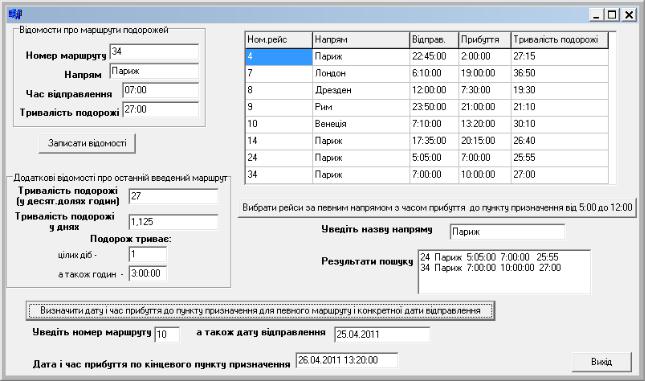Click arrival time 20:15:00 cell
This screenshot has width=645, height=381.
tap(485, 141)
